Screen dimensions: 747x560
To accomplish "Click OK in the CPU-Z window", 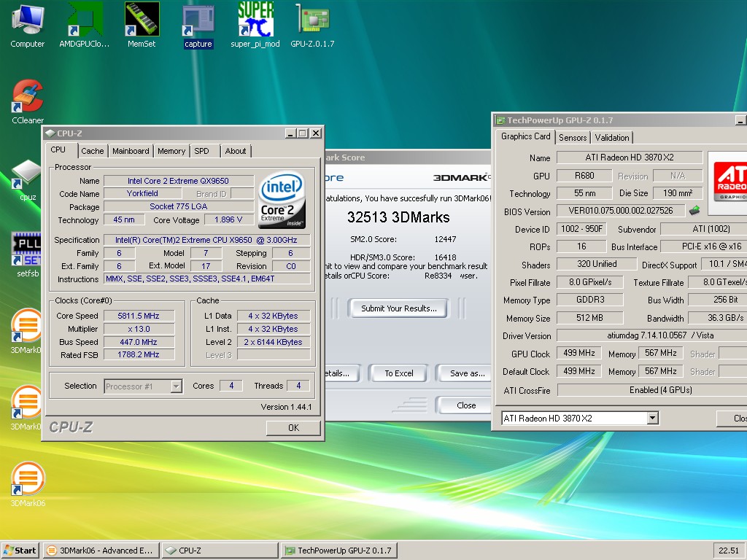I will pos(293,427).
